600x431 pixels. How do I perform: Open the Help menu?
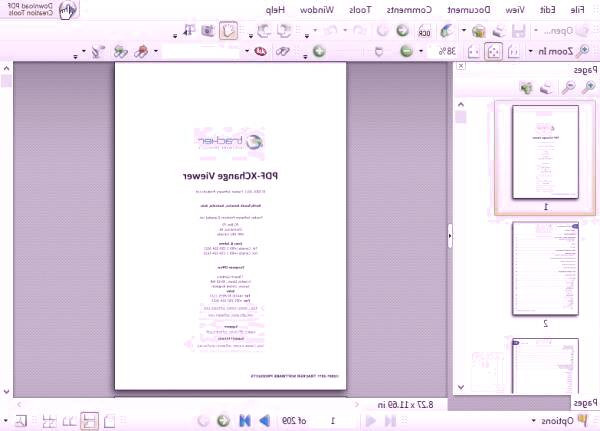pyautogui.click(x=275, y=10)
